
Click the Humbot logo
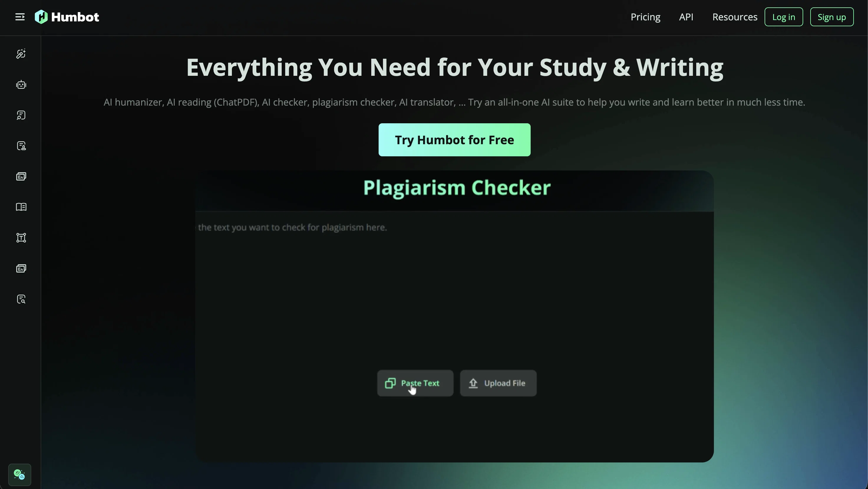[x=67, y=17]
